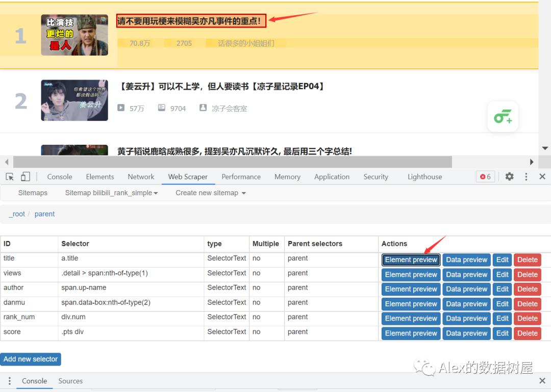Click the red error count badge
The width and height of the screenshot is (551, 392).
pyautogui.click(x=485, y=177)
